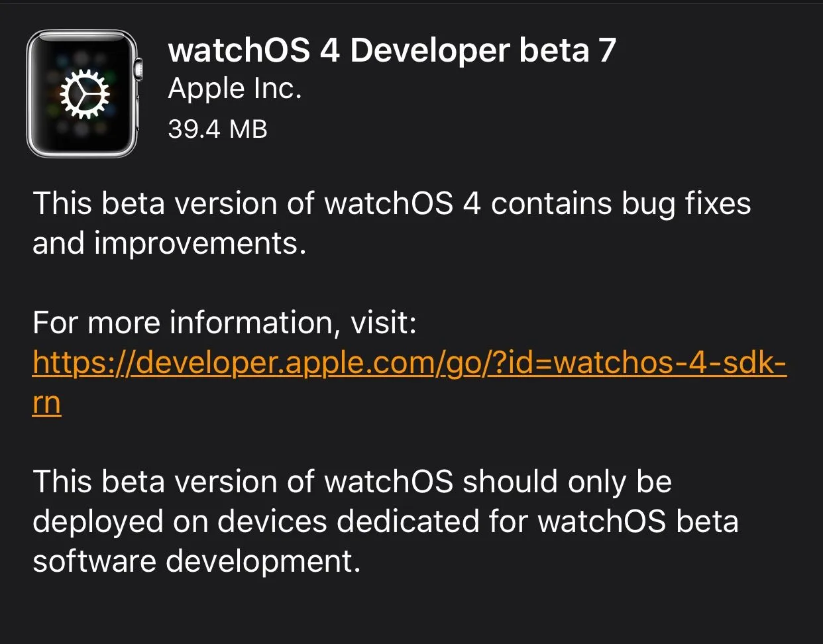Click the bug fixes and improvements description
Screen dimensions: 823x644
(392, 223)
